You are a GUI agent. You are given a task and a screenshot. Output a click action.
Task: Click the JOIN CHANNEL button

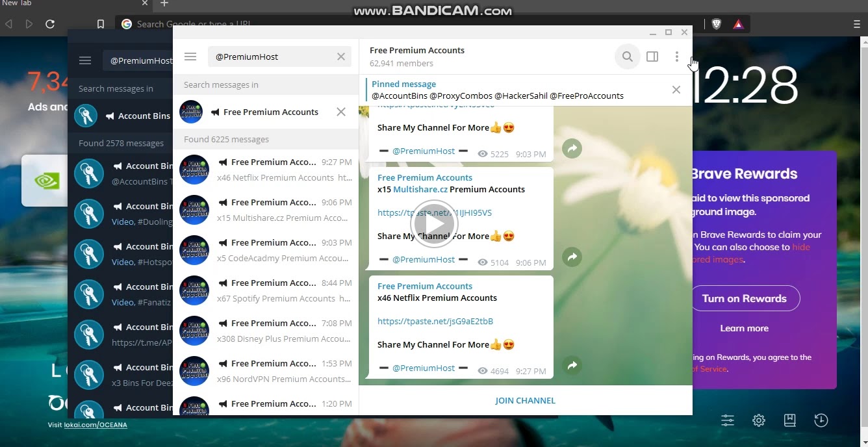click(x=525, y=400)
